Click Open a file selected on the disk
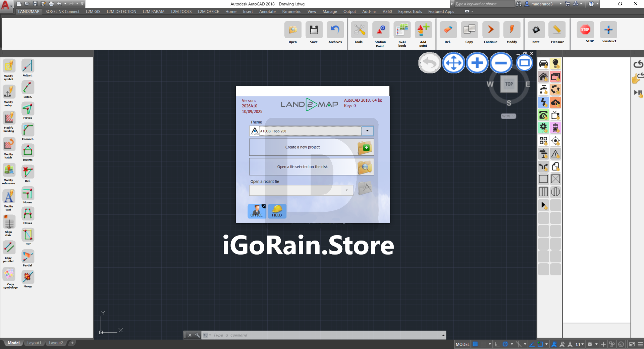644x349 pixels. click(311, 167)
